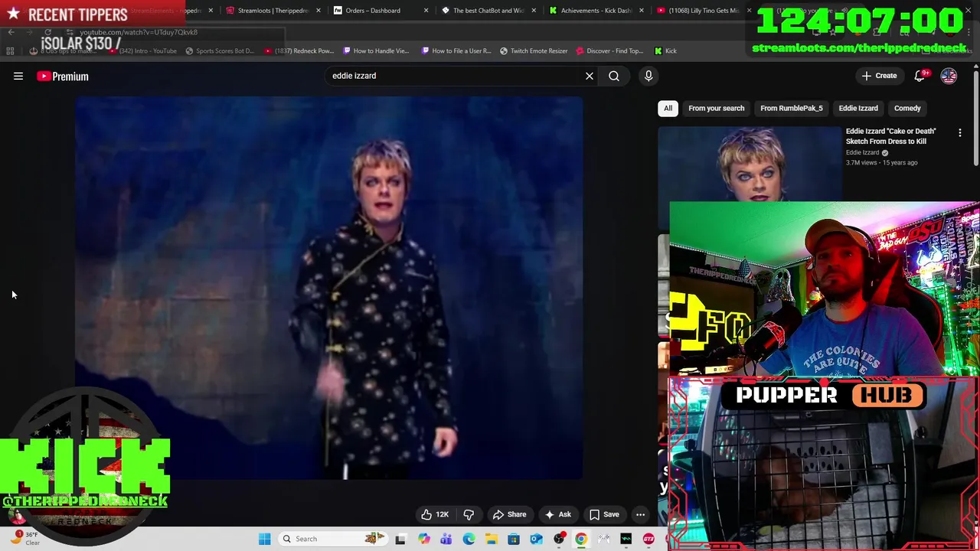Open Cake or Death sketch thumbnail
980x551 pixels.
[x=750, y=164]
